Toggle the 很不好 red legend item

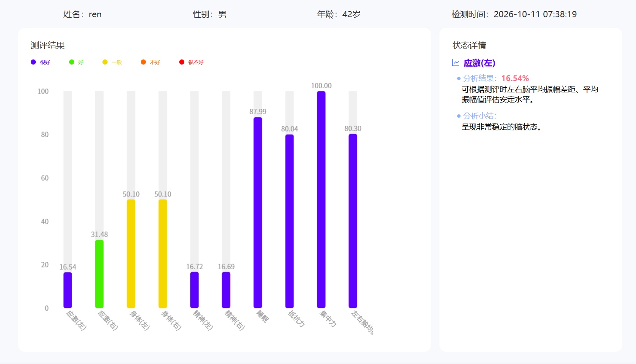click(x=191, y=62)
